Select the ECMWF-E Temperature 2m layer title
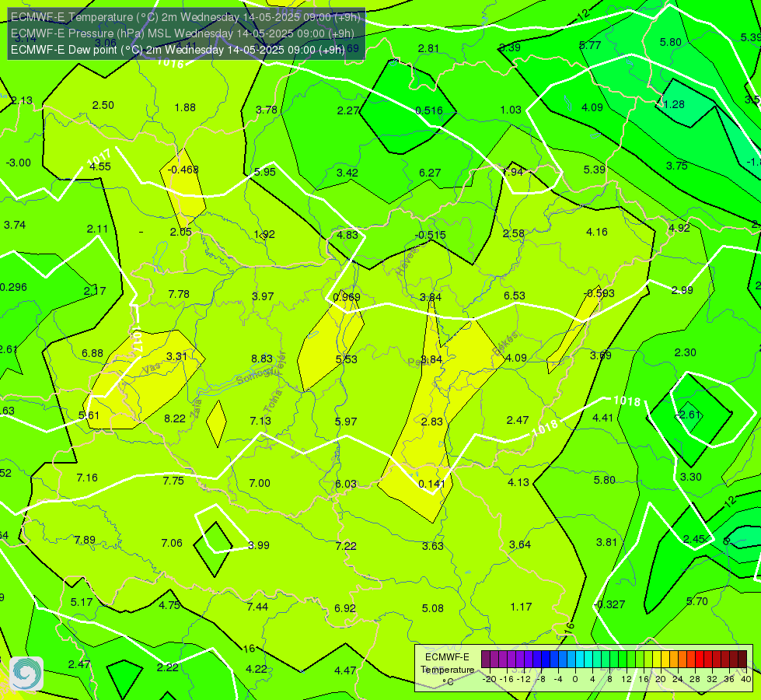Screen dimensions: 761x700 coord(186,17)
